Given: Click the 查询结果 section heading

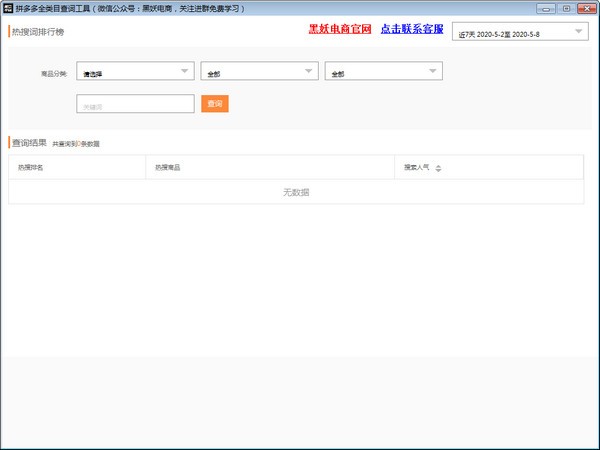Looking at the screenshot, I should coord(29,142).
